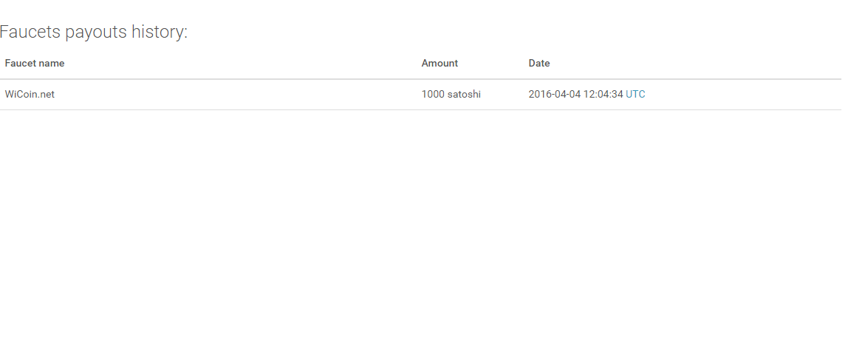The image size is (868, 355).
Task: Click the Amount column header
Action: [440, 63]
